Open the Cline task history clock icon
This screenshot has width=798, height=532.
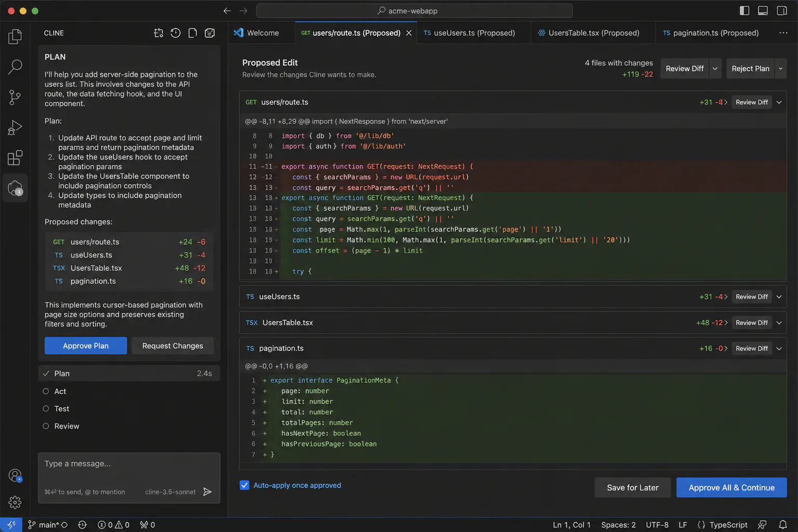click(x=176, y=33)
